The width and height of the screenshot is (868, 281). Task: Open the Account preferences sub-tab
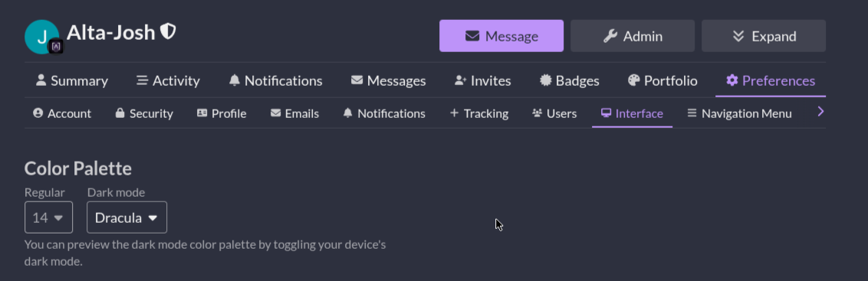pos(62,113)
